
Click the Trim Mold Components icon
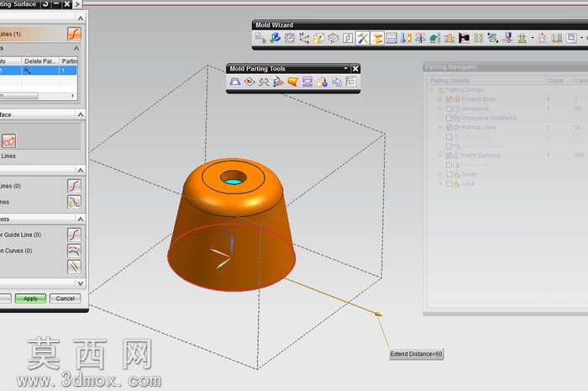coord(522,38)
